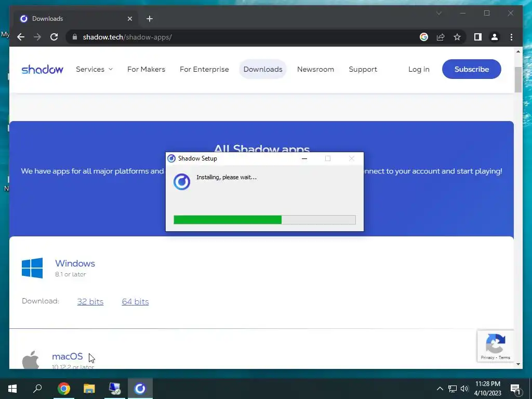Image resolution: width=532 pixels, height=399 pixels.
Task: Open Shadow Setup from the taskbar
Action: pyautogui.click(x=140, y=389)
